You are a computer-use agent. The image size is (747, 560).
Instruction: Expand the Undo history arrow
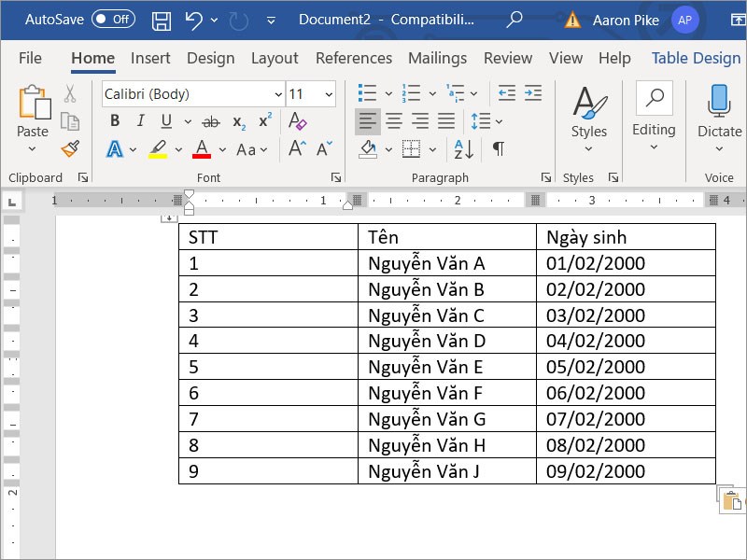pos(215,21)
